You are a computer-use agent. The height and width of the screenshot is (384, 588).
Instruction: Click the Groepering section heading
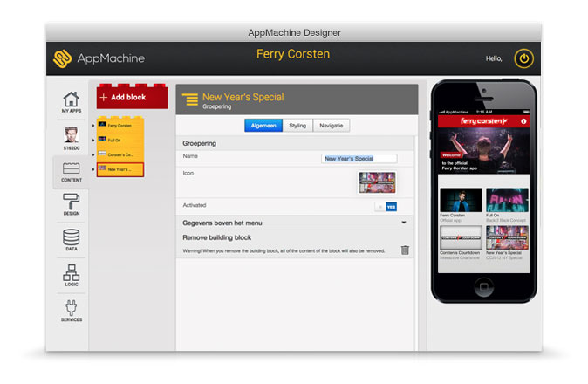pos(199,143)
